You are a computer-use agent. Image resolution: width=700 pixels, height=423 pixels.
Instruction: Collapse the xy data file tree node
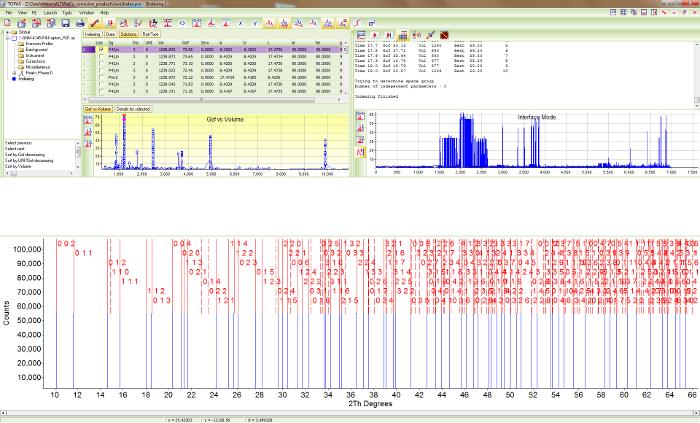(x=8, y=39)
